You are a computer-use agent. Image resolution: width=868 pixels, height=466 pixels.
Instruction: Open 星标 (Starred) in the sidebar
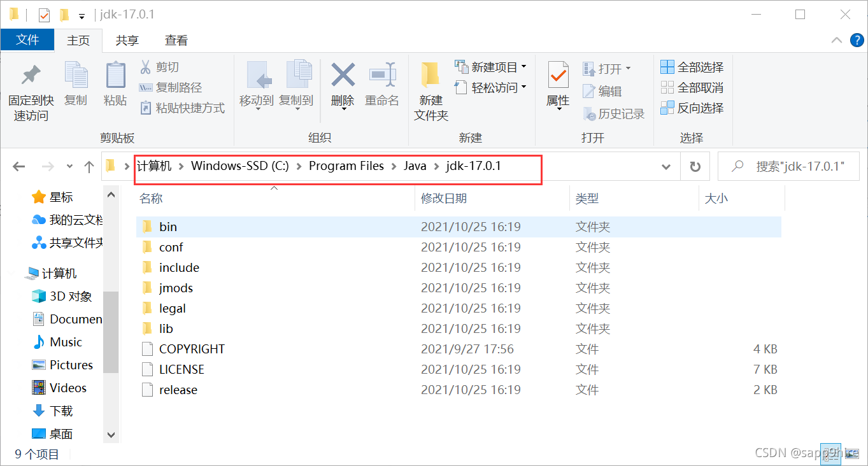point(52,197)
